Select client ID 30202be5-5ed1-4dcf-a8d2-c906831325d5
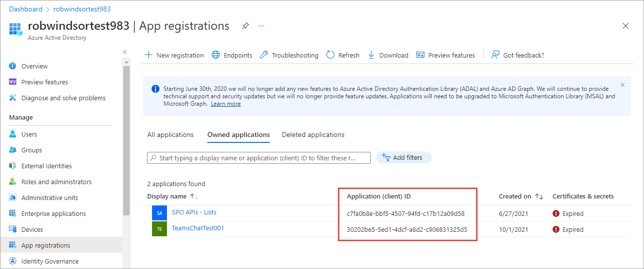 click(407, 229)
